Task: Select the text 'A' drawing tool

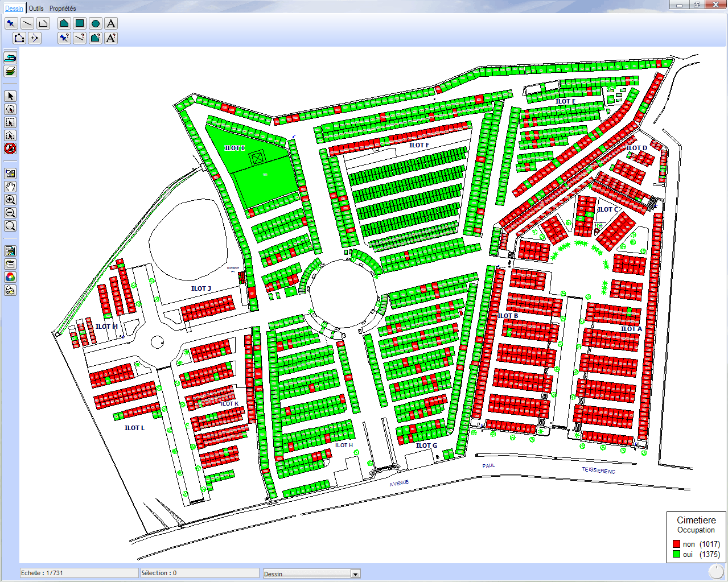Action: point(111,23)
